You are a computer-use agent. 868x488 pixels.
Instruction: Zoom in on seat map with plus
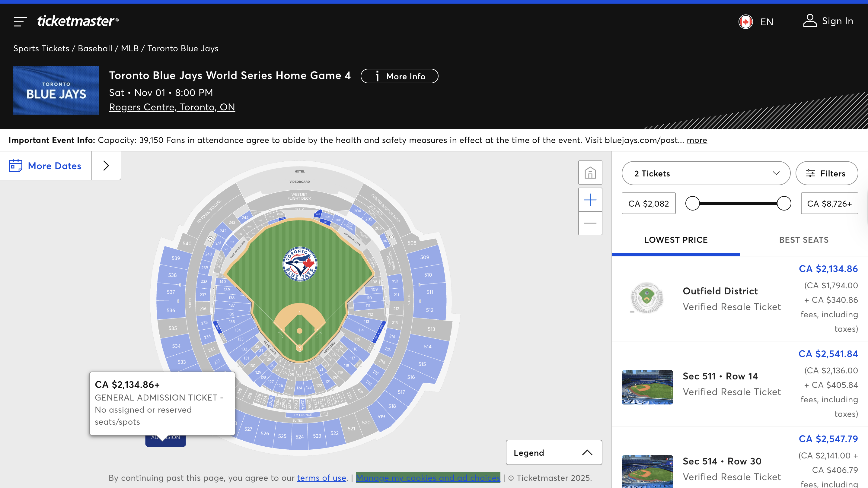[590, 200]
